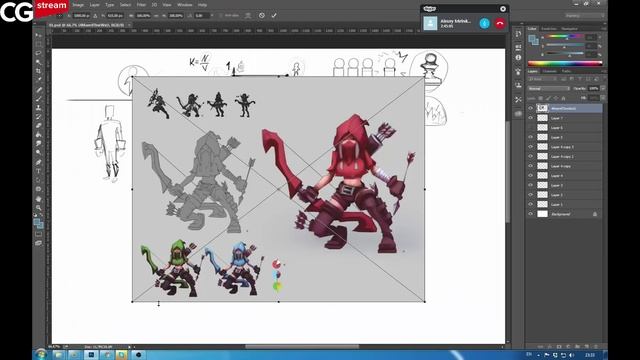This screenshot has height=360, width=640.
Task: Open the Windows Start menu
Action: tap(41, 354)
